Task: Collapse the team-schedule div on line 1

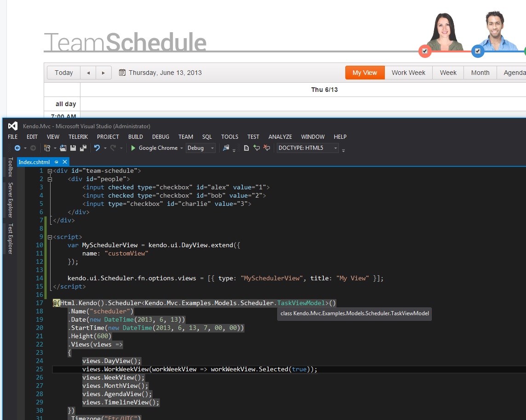Action: click(x=50, y=171)
